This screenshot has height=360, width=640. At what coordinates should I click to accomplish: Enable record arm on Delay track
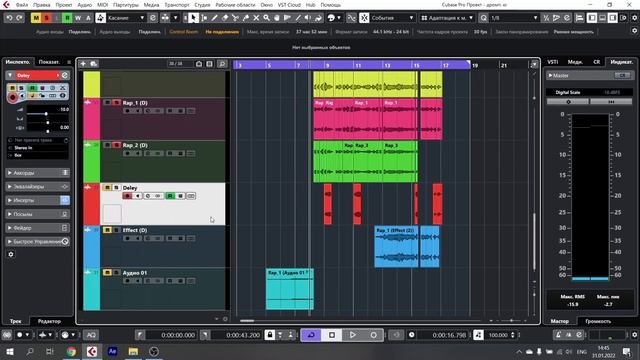click(127, 196)
